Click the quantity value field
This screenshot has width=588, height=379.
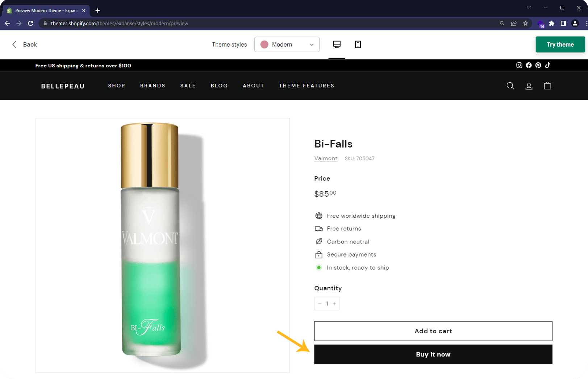pos(327,304)
